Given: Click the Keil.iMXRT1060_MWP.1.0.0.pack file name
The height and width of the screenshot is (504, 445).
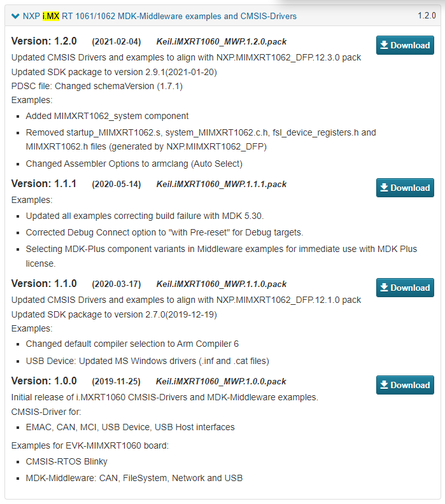Looking at the screenshot, I should (x=221, y=382).
